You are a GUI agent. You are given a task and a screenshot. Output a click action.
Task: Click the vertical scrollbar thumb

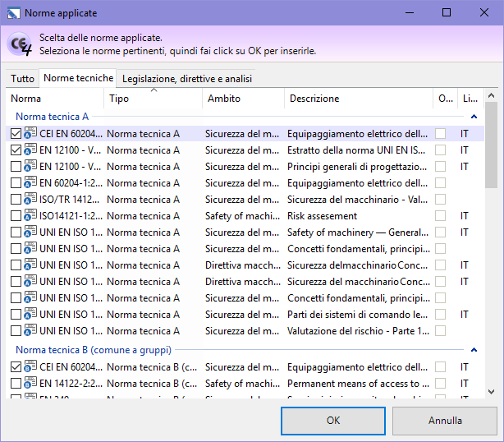click(491, 145)
